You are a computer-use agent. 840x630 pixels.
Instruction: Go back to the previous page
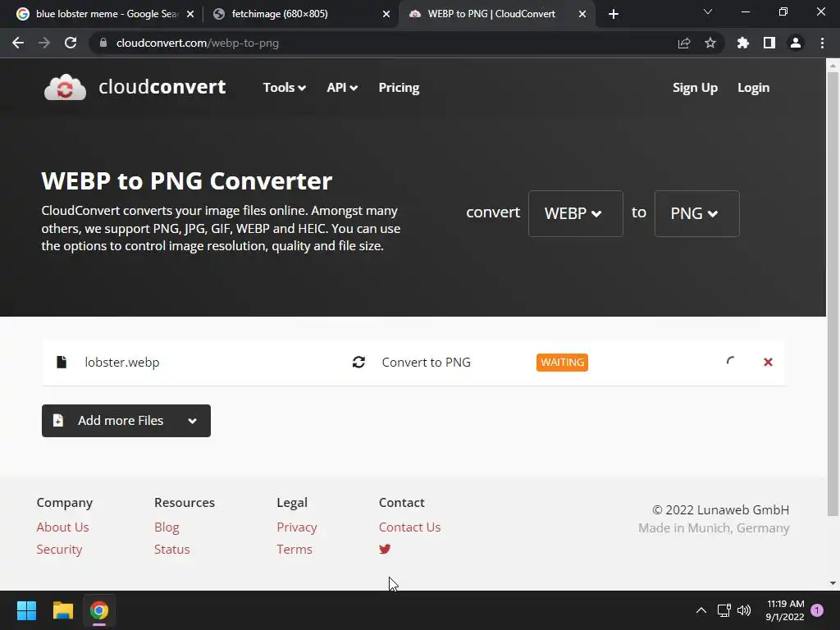(18, 43)
